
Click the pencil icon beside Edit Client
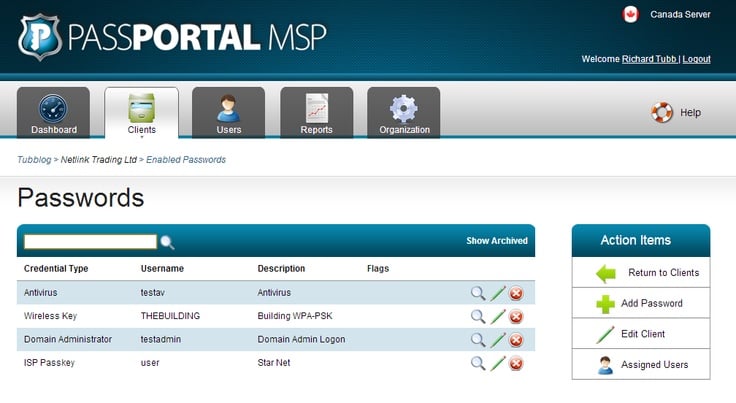(x=605, y=335)
